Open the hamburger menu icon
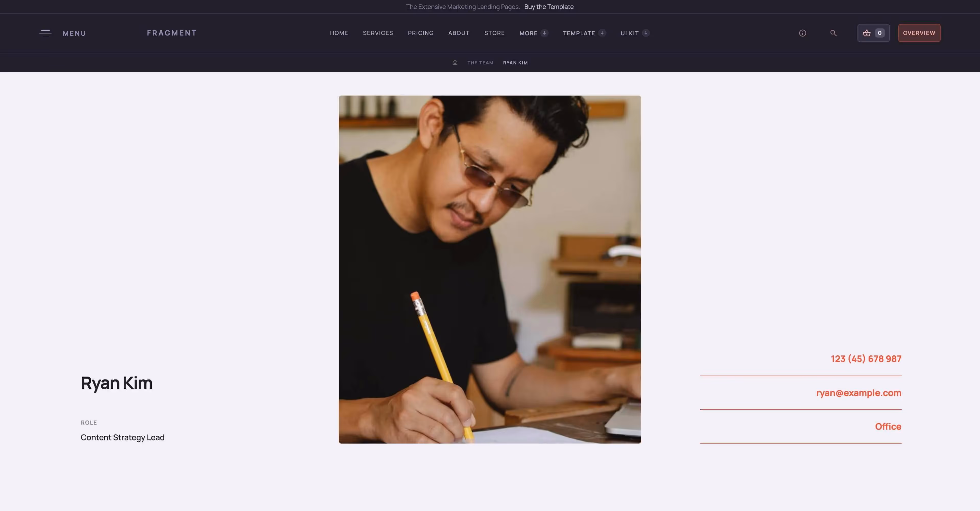 45,33
